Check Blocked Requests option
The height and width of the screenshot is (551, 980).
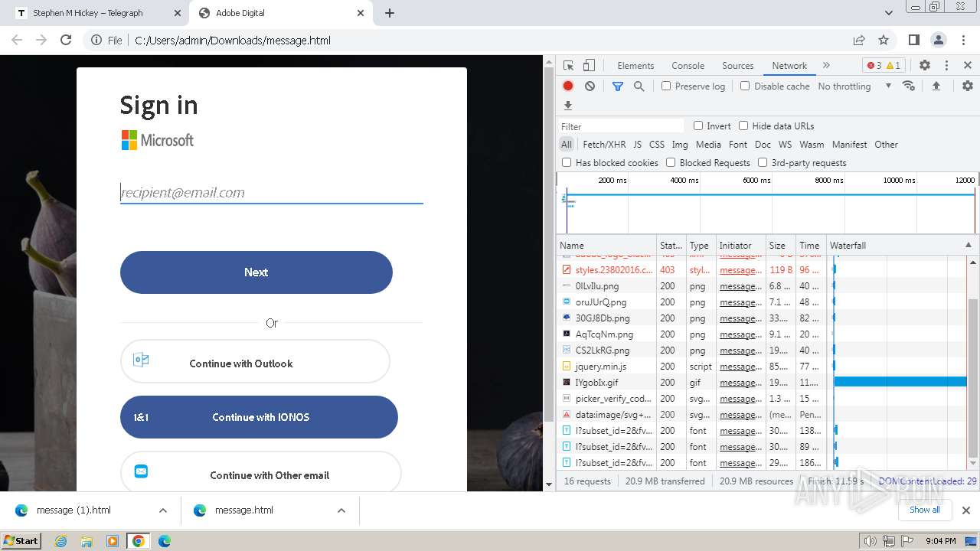(671, 162)
